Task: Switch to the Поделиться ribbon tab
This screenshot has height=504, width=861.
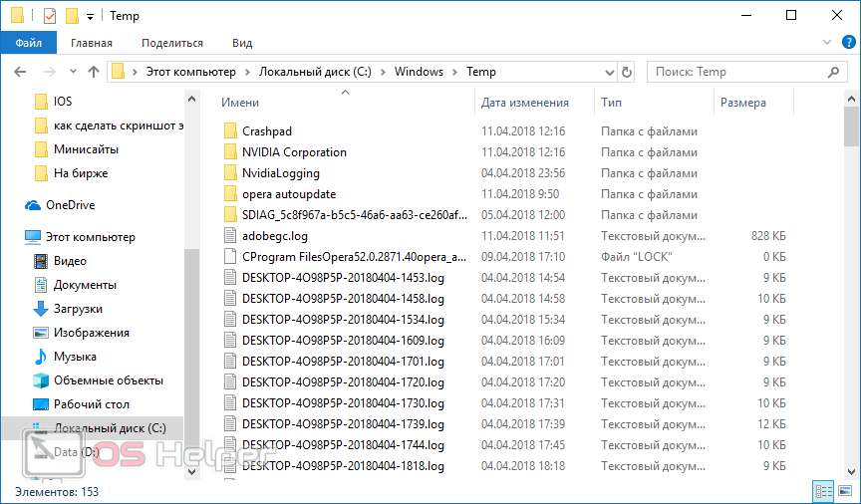Action: tap(171, 43)
